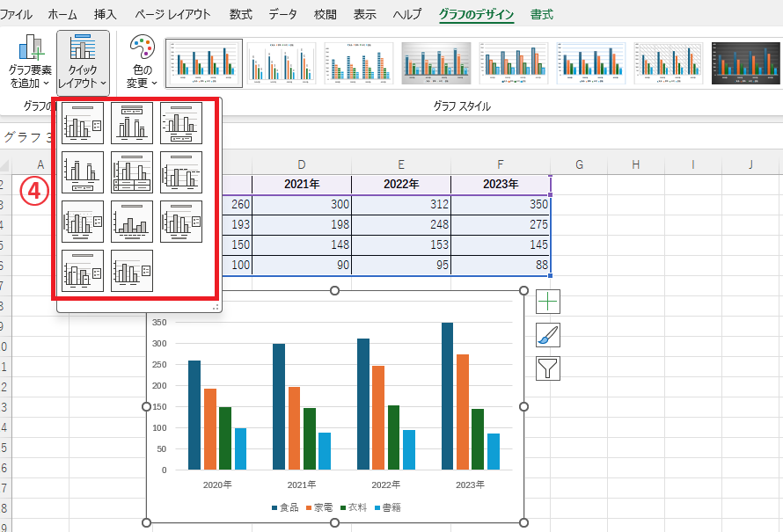The width and height of the screenshot is (783, 532).
Task: Click the 2021年 table header cell
Action: click(x=302, y=184)
